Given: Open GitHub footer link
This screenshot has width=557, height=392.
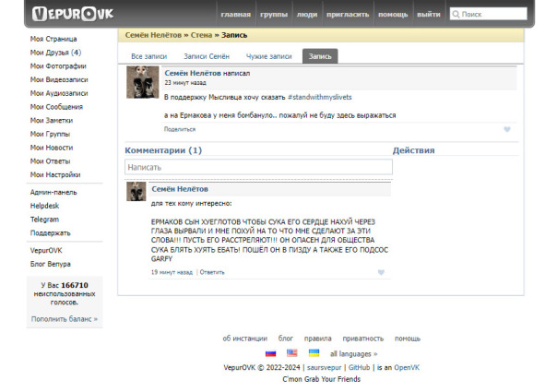Looking at the screenshot, I should [x=359, y=367].
